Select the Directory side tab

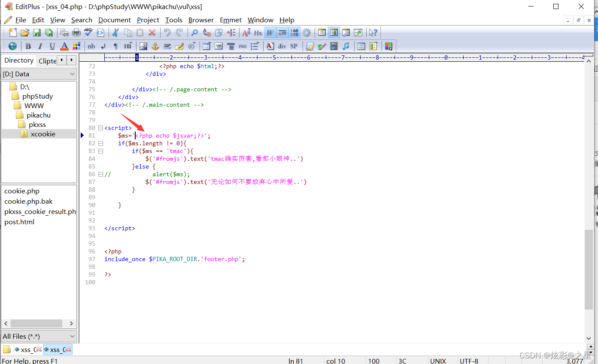tap(19, 60)
